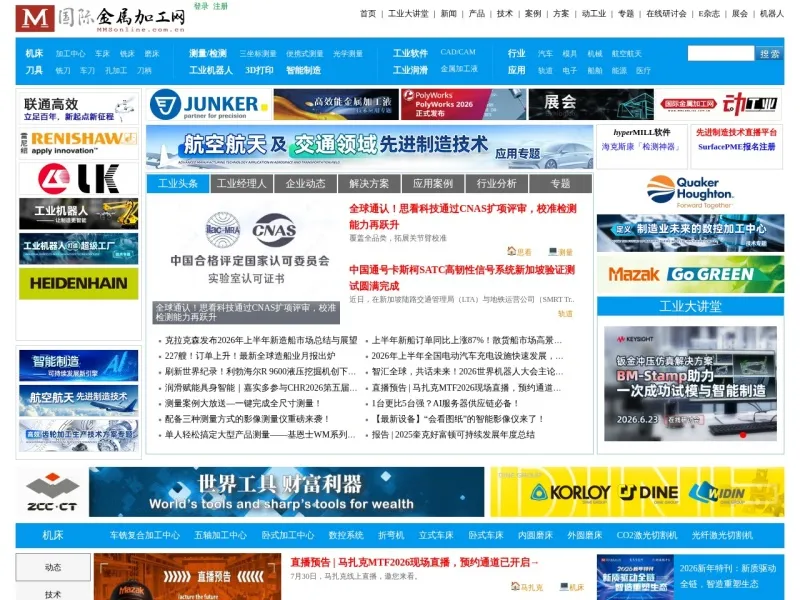Open the 思看科技通过CNAS扩项评审 headline
800x600 pixels.
point(463,216)
